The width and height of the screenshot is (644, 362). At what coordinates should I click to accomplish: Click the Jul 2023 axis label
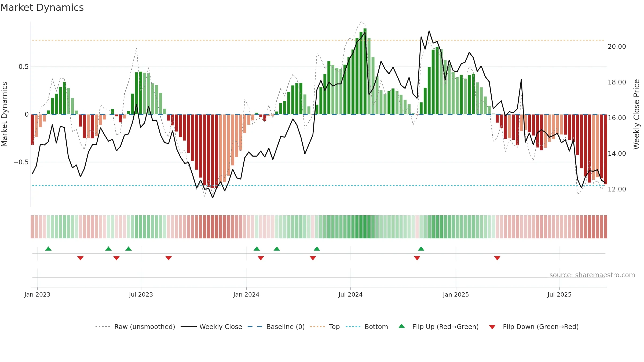(141, 294)
